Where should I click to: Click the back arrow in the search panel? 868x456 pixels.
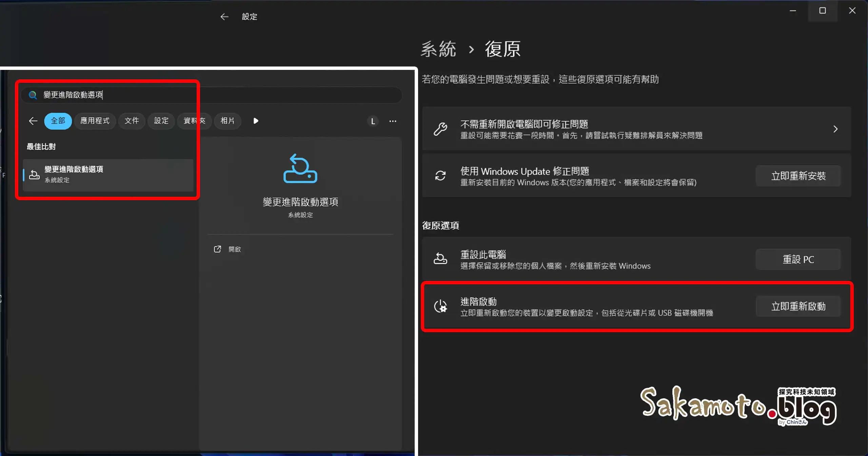coord(33,121)
